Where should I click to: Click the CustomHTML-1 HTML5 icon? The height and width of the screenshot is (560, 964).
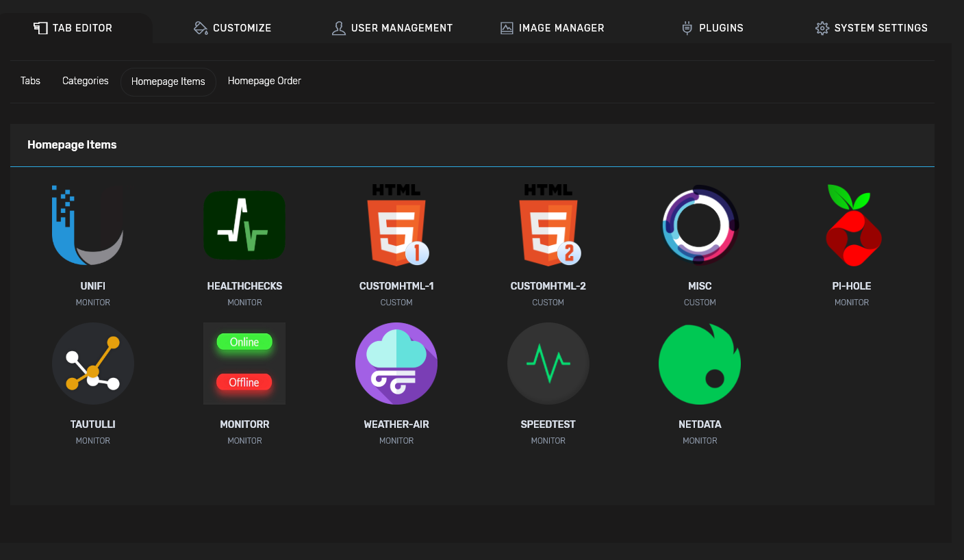pos(396,225)
